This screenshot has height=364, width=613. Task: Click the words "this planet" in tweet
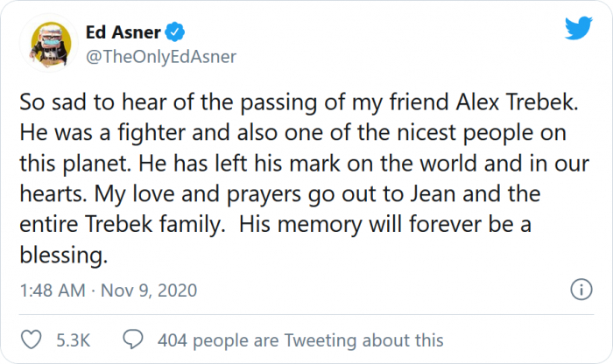[72, 164]
